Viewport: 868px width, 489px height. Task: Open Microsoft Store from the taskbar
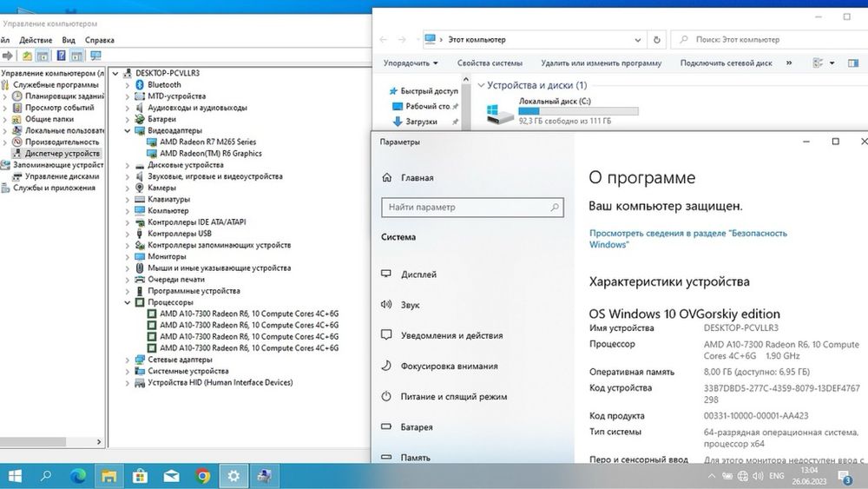[x=140, y=476]
